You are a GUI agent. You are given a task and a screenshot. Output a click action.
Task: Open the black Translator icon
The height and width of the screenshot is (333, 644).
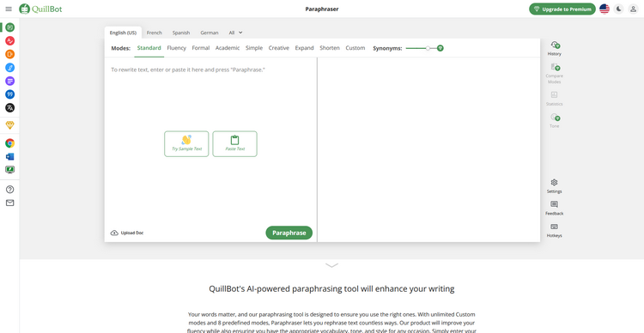[x=9, y=108]
